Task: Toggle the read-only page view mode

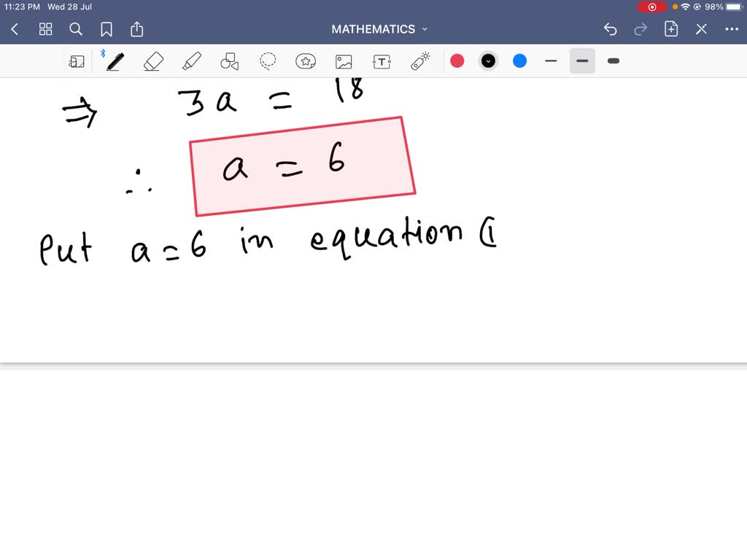Action: coord(77,61)
